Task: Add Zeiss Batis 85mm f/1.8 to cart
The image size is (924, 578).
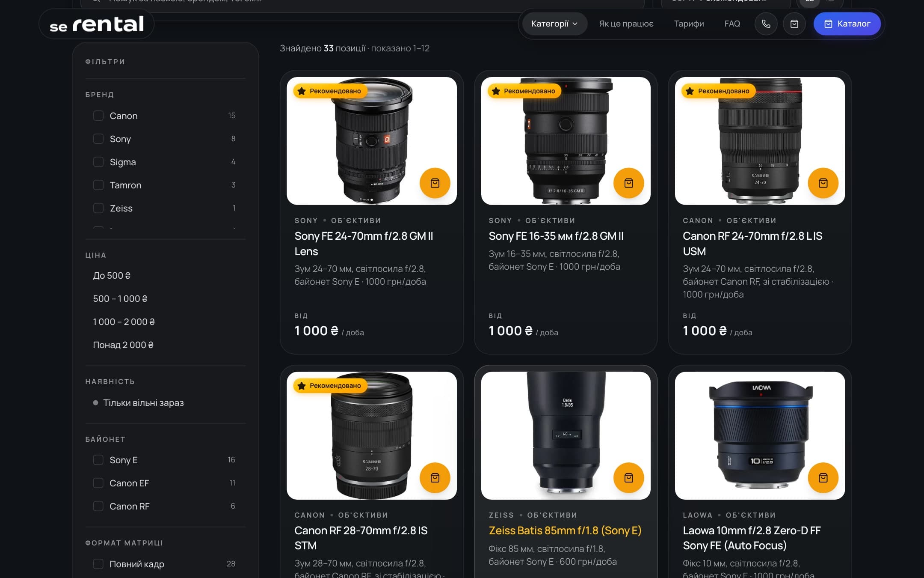Action: coord(628,477)
